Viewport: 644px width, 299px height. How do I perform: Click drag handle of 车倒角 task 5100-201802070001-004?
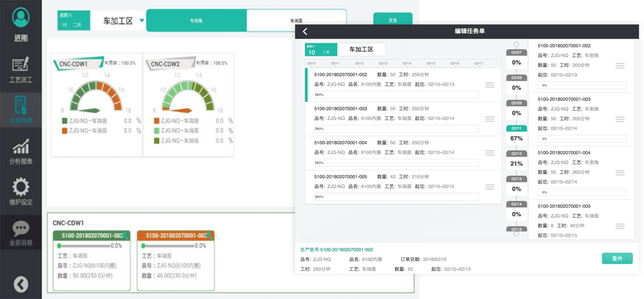pos(620,173)
